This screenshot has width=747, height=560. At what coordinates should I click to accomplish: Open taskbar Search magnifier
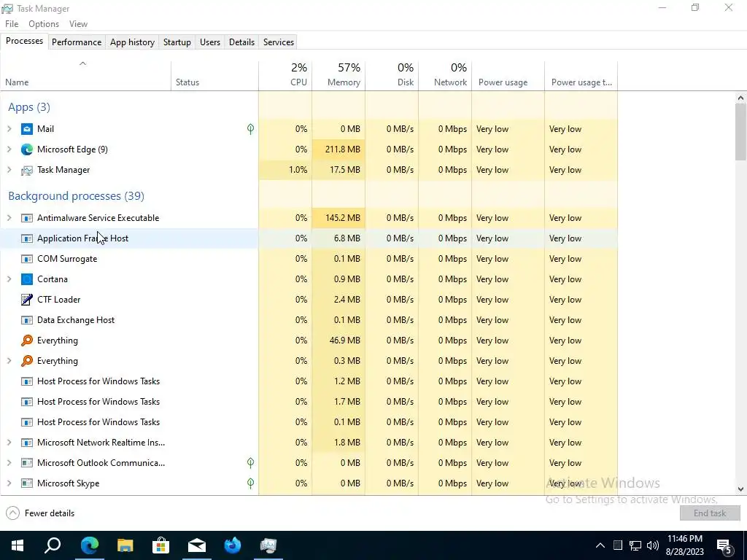pyautogui.click(x=53, y=545)
